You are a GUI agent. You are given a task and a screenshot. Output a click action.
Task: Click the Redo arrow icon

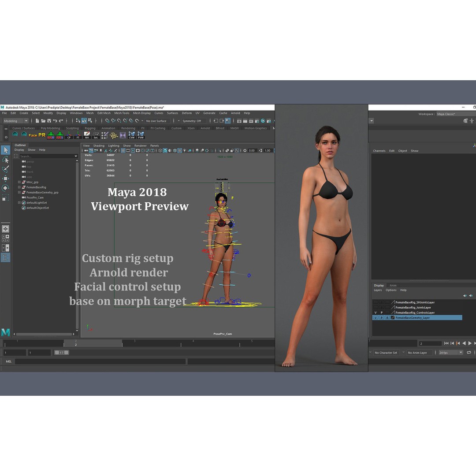(x=61, y=121)
